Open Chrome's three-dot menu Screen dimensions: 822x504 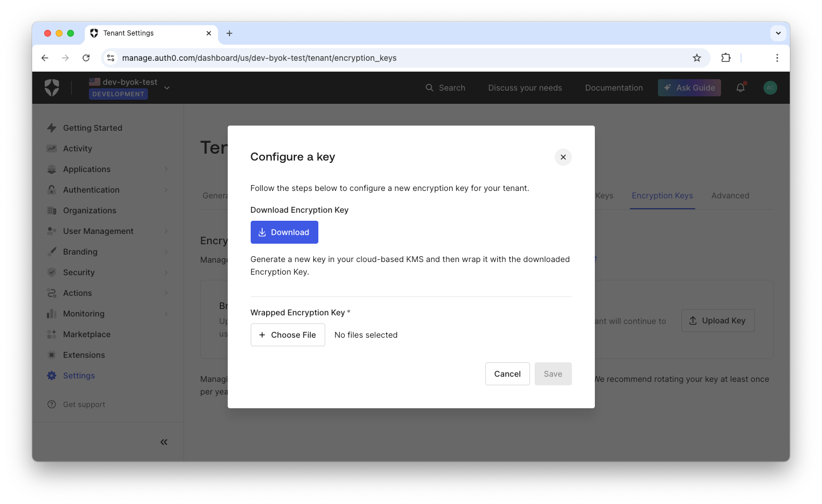(777, 58)
